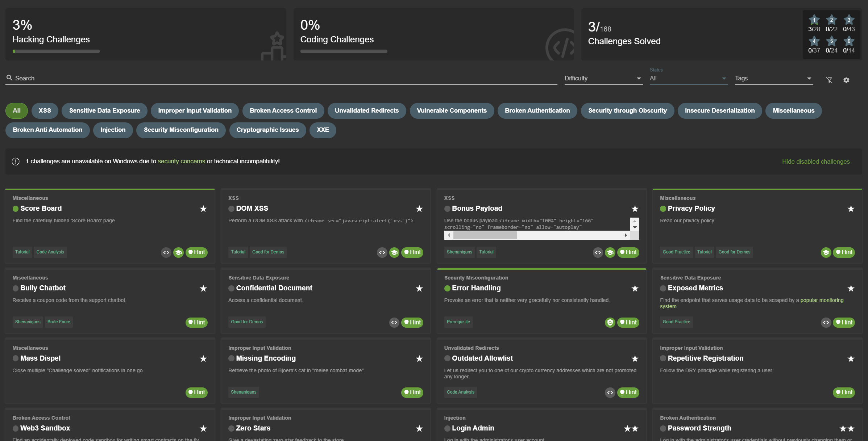Open the security concerns link

181,161
